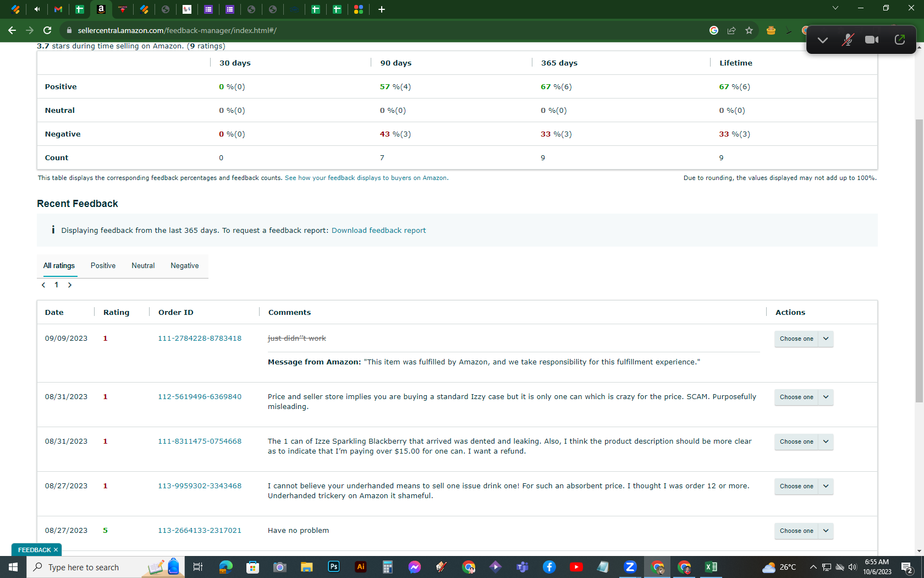Expand the actions dropdown for 'Have no problem'

(x=804, y=531)
